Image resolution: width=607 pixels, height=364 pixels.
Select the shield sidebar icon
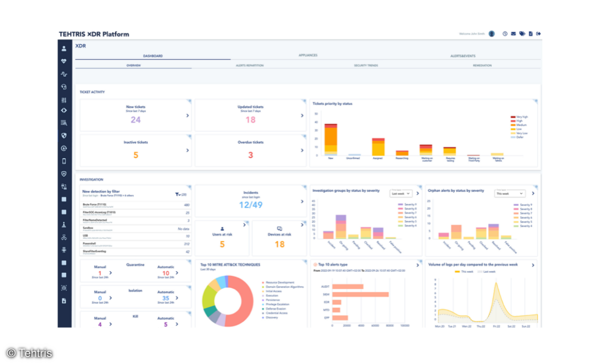point(64,135)
